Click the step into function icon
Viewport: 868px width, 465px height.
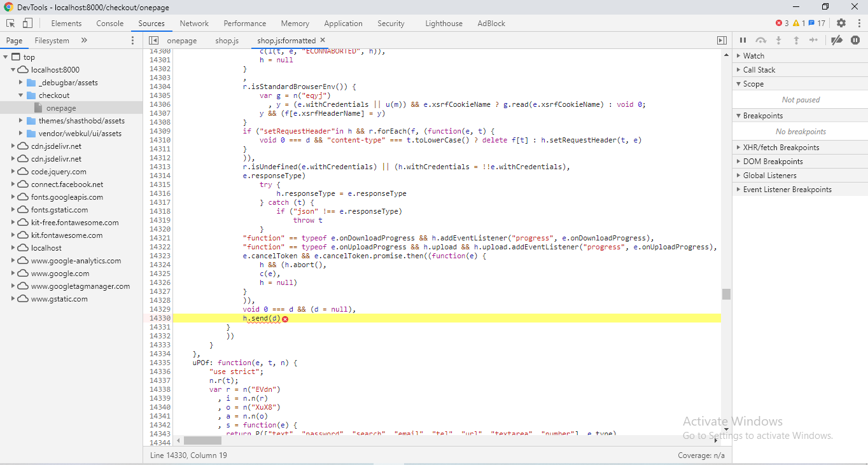[x=778, y=40]
